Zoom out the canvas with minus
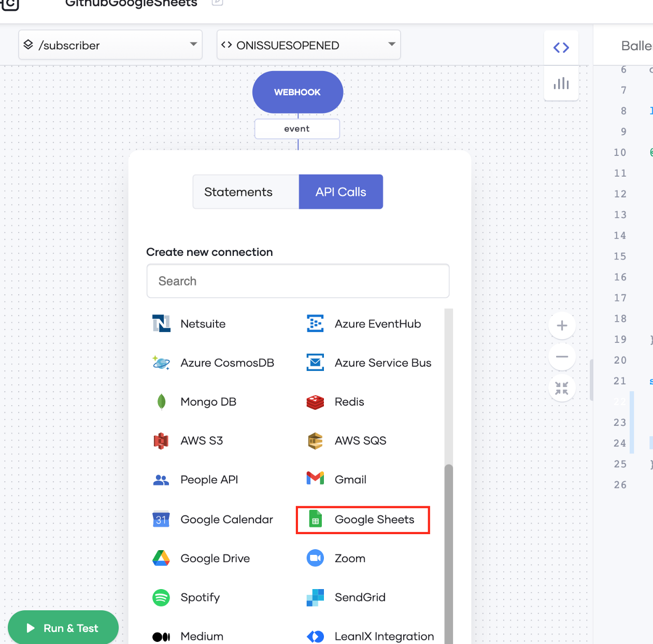This screenshot has height=644, width=653. (x=562, y=356)
